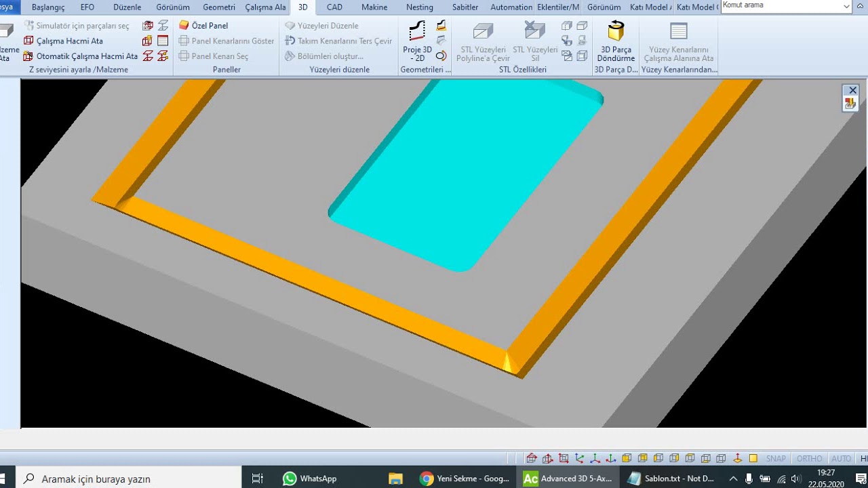Click the Panel Kenarı Seç label
Screen dimensions: 868x488
pos(220,56)
